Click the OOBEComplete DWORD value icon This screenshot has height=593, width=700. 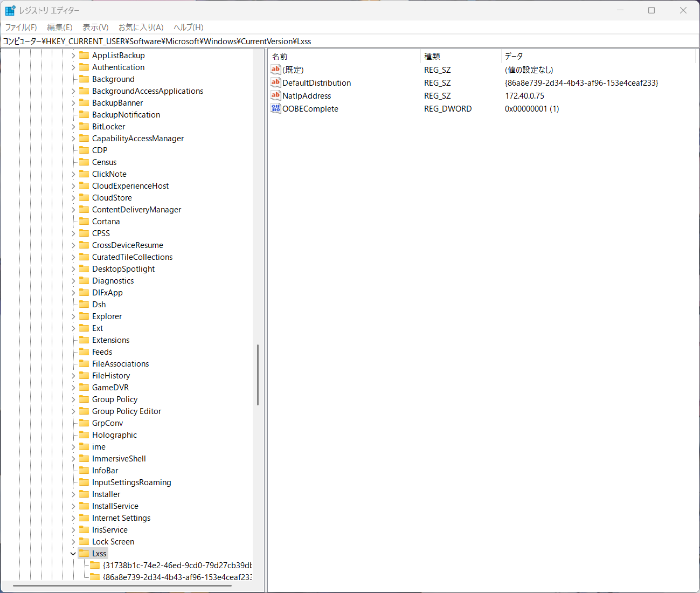(x=275, y=108)
